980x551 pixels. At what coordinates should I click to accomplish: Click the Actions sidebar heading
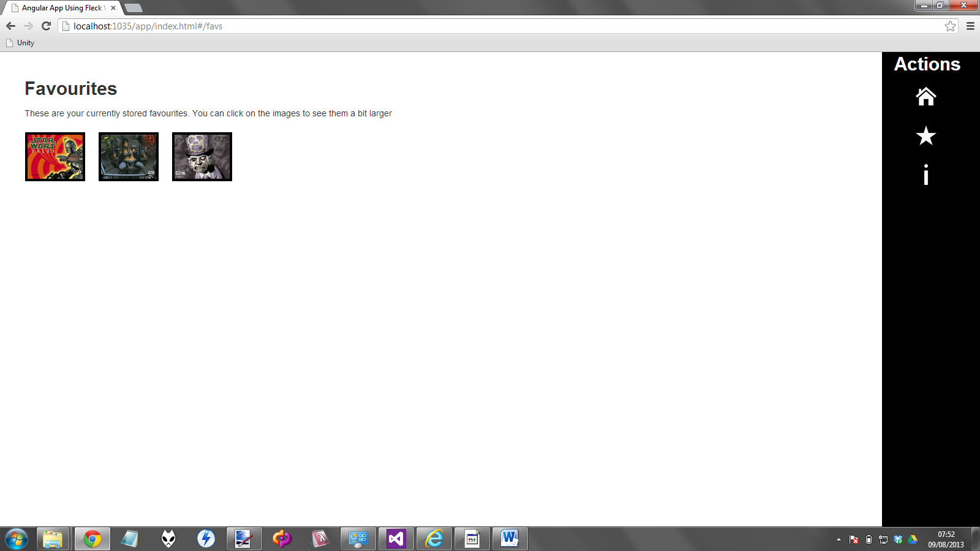click(927, 64)
